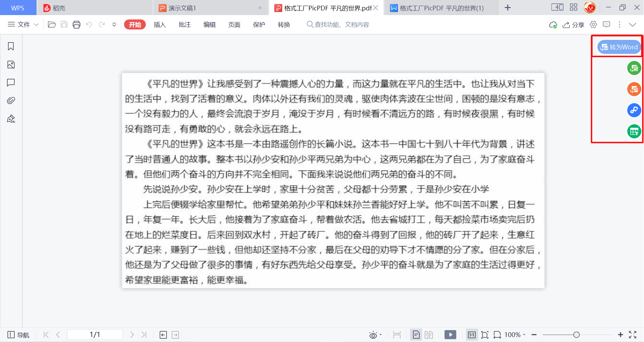The height and width of the screenshot is (342, 644).
Task: Open the bookmark panel icon
Action: [11, 46]
